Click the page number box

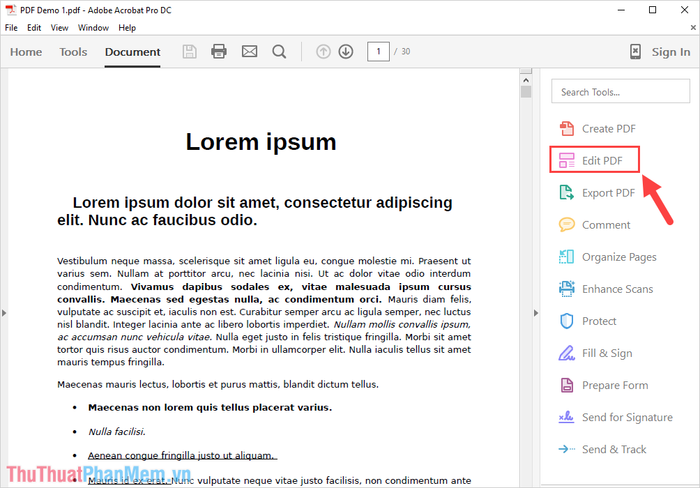[378, 51]
